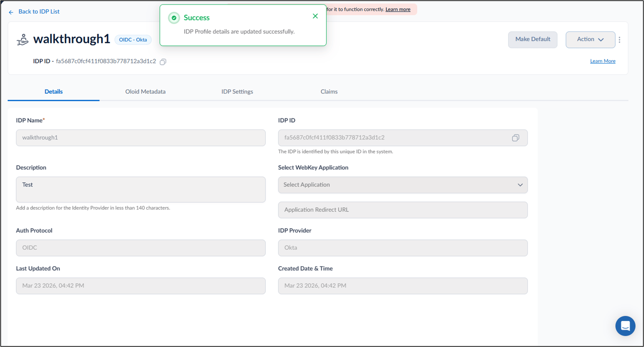
Task: Click the back arrow icon
Action: point(11,12)
